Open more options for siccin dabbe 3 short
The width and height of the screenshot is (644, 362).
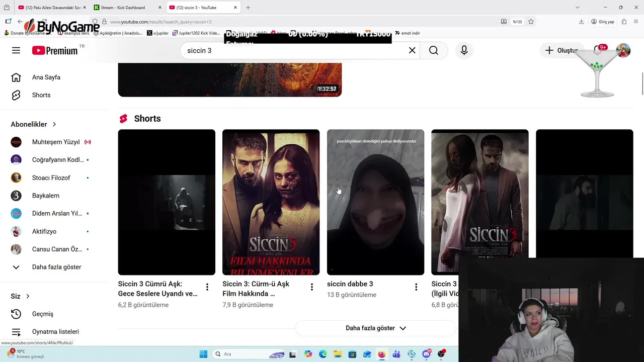(x=416, y=287)
